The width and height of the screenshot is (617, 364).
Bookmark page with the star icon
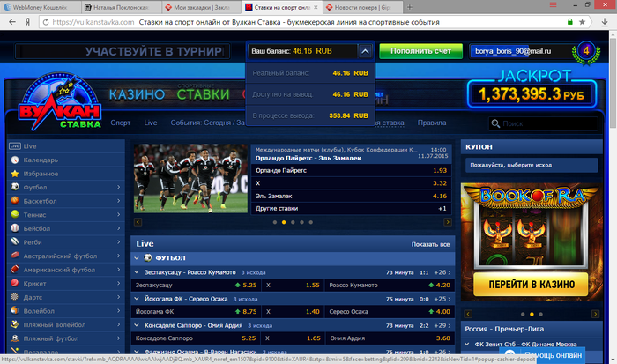tap(582, 22)
